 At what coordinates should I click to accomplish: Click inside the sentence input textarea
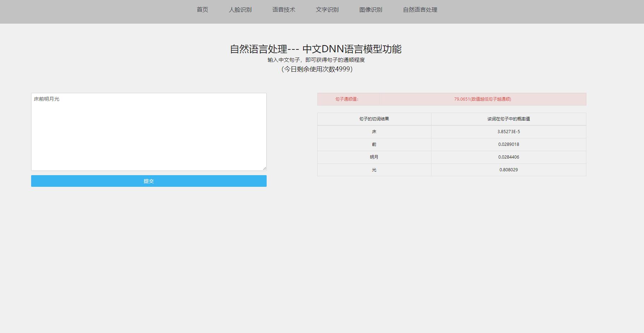point(149,131)
